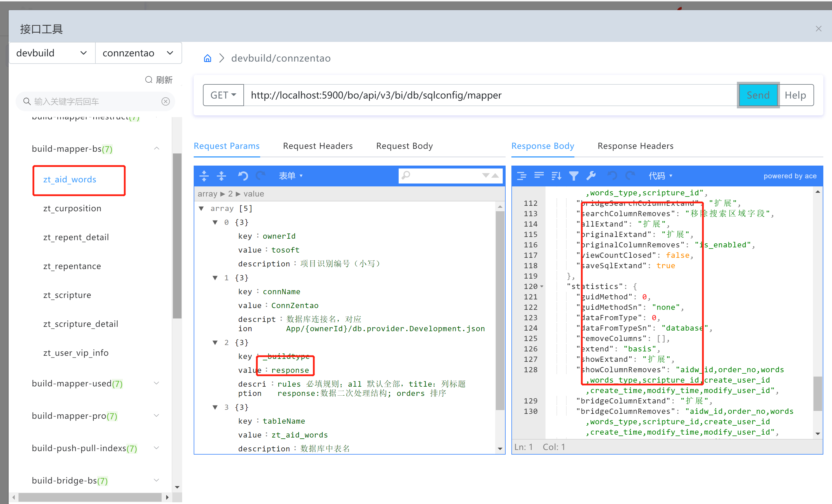Switch to Request Headers tab
832x504 pixels.
[318, 146]
